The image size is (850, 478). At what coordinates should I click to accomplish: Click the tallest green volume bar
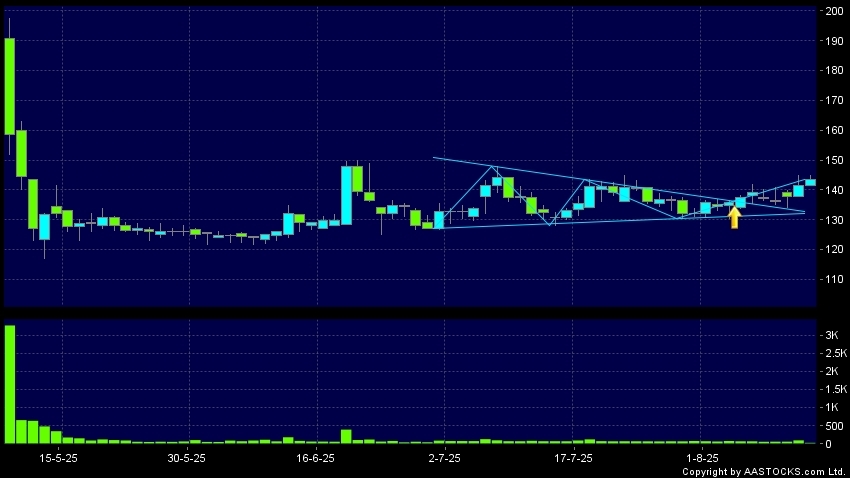(x=10, y=384)
